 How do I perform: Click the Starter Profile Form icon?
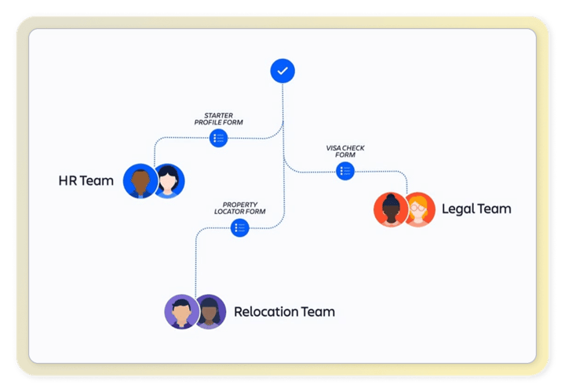point(218,138)
